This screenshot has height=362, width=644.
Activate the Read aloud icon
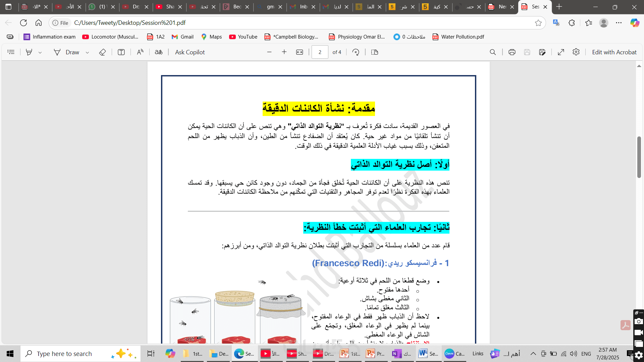[x=140, y=52]
